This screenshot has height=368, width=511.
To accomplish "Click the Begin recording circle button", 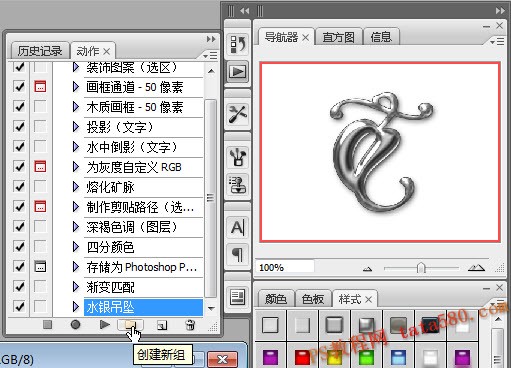I will click(x=75, y=324).
